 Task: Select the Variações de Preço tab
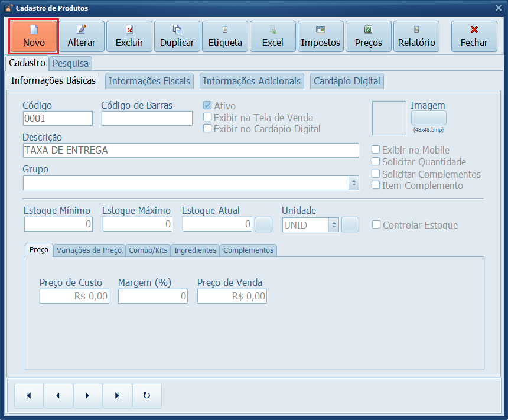point(89,250)
